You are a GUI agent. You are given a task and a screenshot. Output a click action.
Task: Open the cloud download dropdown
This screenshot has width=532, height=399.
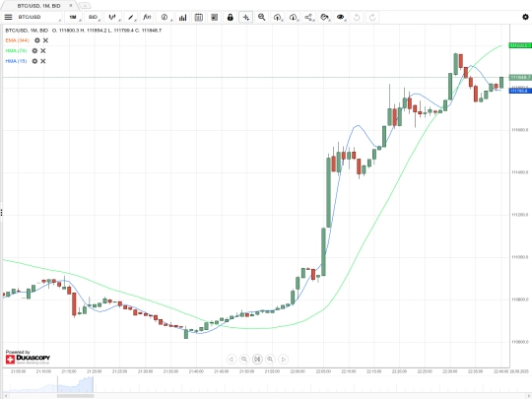coord(294,17)
